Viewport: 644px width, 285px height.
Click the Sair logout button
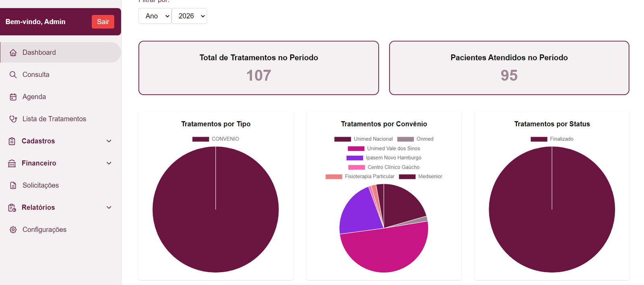pos(103,22)
